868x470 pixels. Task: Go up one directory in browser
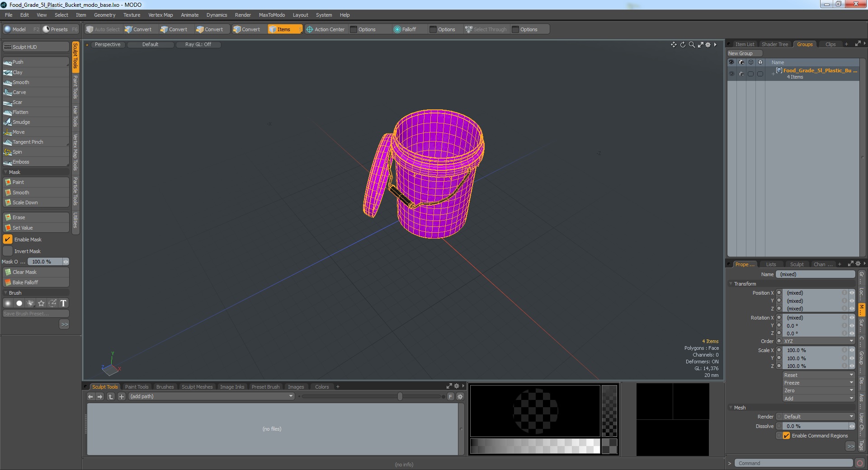[111, 397]
